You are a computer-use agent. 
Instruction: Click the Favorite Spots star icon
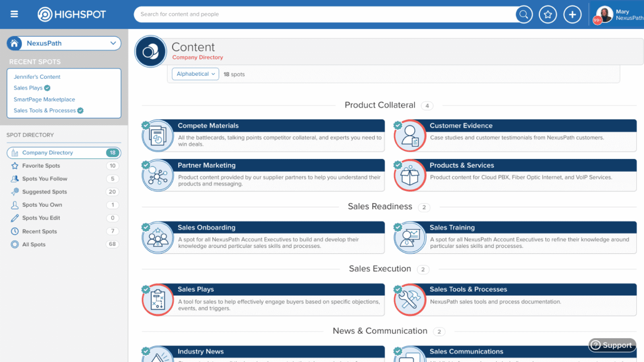[15, 166]
